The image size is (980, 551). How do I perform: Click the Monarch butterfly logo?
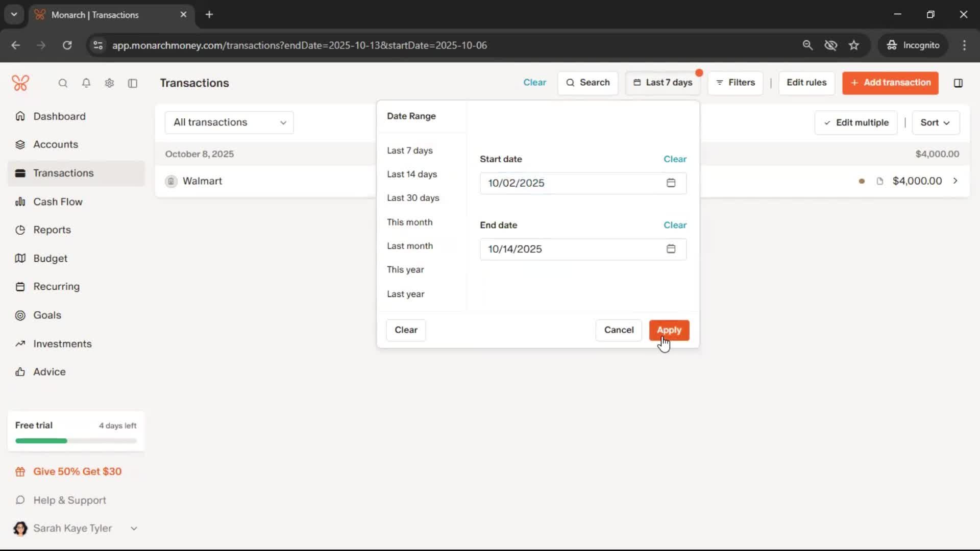click(x=20, y=83)
